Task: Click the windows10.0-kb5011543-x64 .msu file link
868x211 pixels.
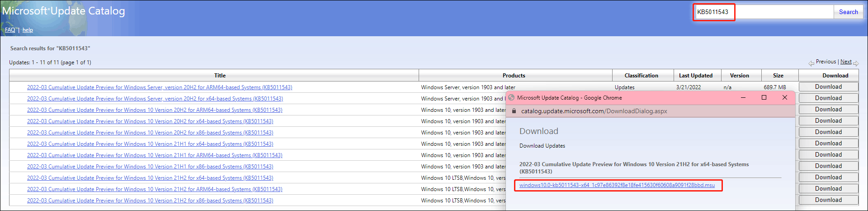Action: [617, 185]
